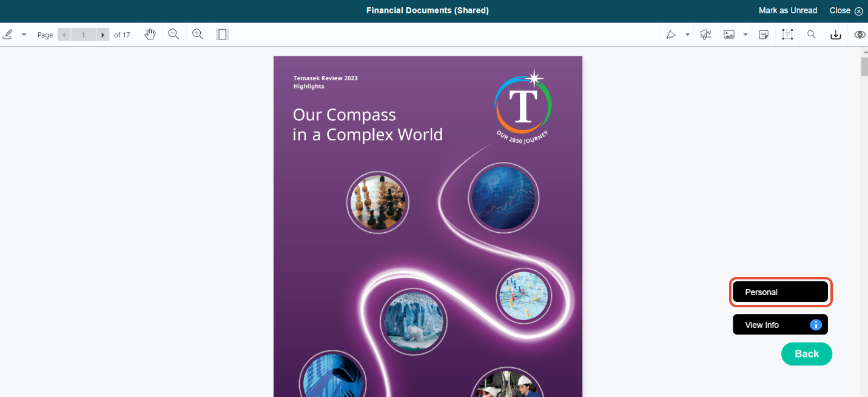Go to the next page arrow
Screen dimensions: 868x397
point(103,35)
